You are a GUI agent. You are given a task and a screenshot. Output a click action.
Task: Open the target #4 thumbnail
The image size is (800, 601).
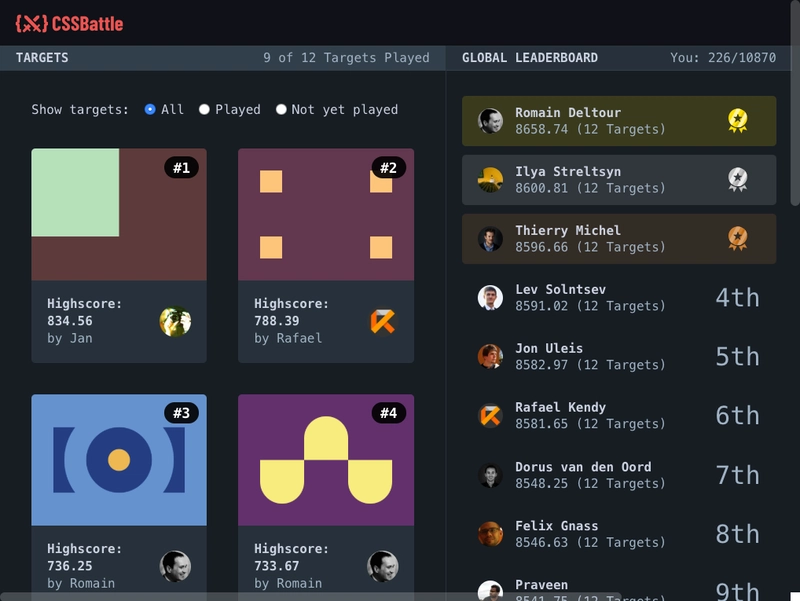(324, 458)
